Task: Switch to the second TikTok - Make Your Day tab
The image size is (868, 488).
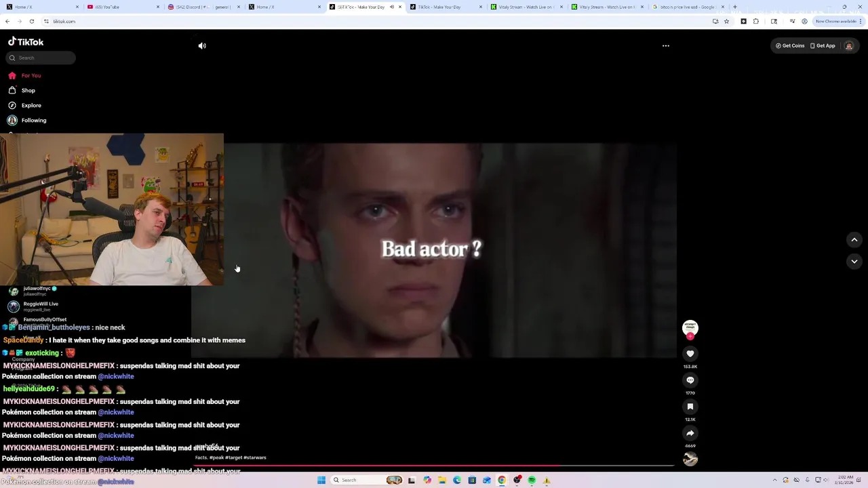Action: click(446, 7)
